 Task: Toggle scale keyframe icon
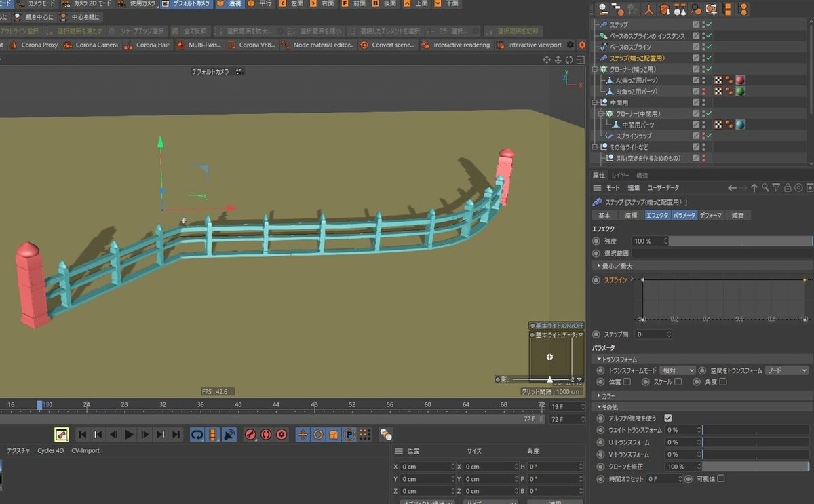[x=334, y=434]
